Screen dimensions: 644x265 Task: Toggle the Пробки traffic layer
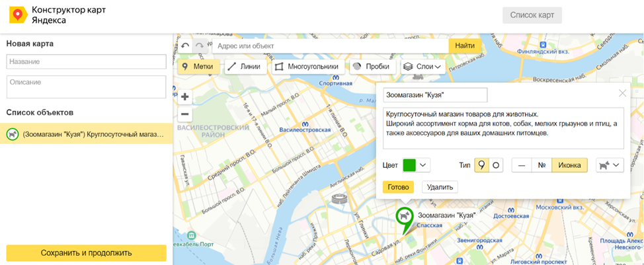[372, 67]
